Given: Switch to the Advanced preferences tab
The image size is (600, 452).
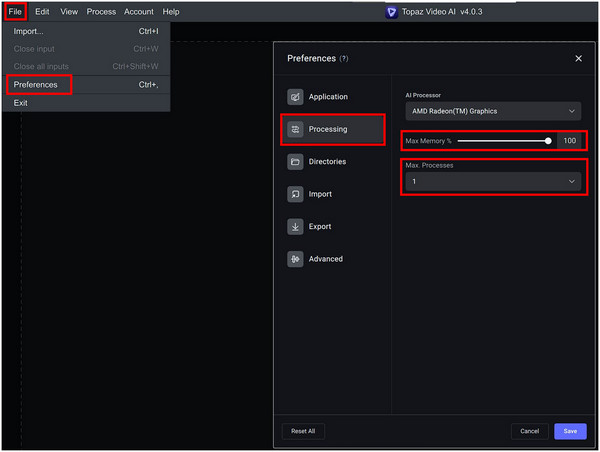Looking at the screenshot, I should 333,259.
